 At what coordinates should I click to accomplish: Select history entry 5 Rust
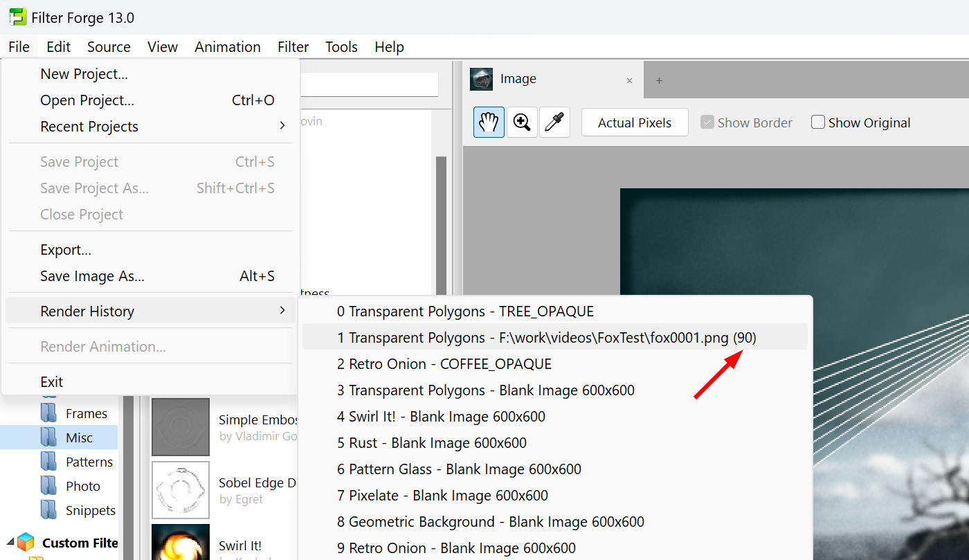(555, 443)
